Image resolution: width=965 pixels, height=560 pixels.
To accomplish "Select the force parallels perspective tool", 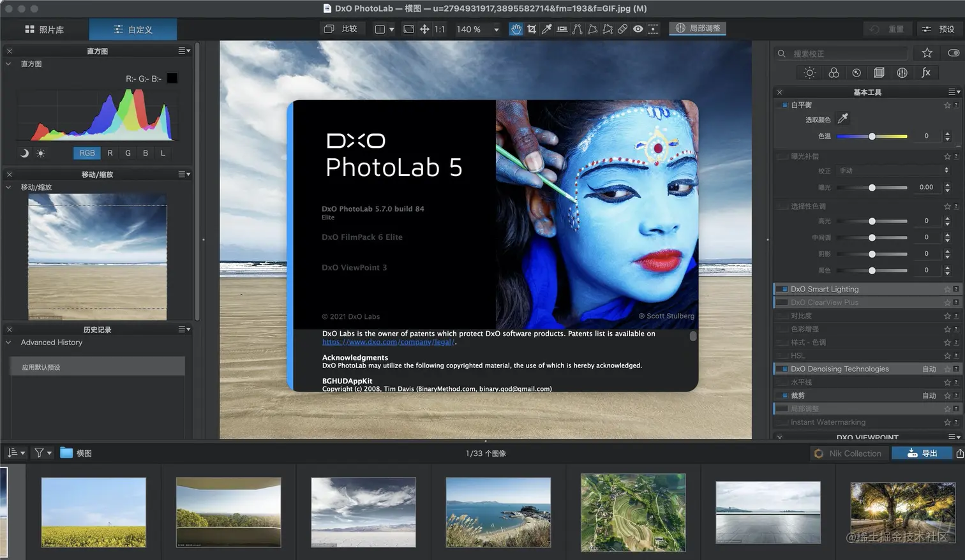I will 577,29.
